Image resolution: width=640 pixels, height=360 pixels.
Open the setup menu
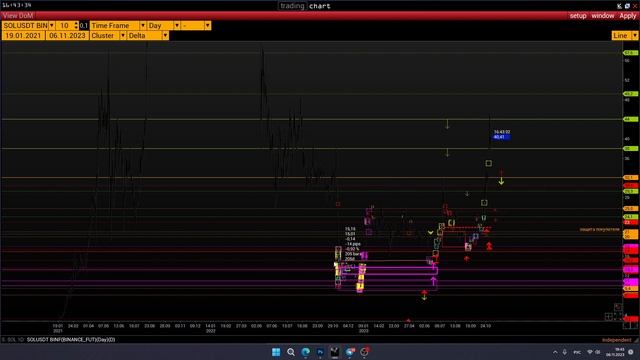tap(578, 16)
